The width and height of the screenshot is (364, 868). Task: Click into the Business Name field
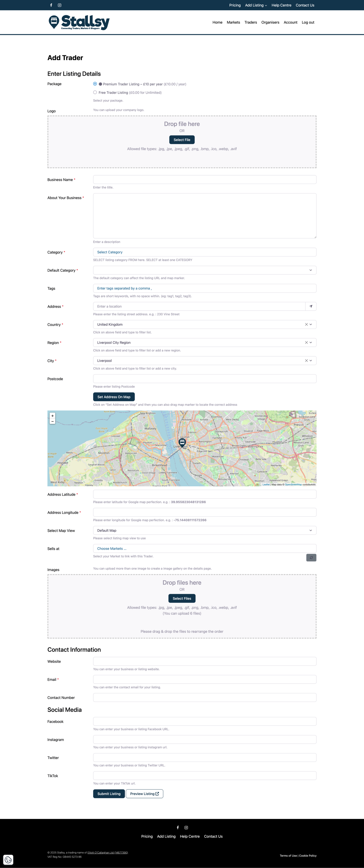205,180
